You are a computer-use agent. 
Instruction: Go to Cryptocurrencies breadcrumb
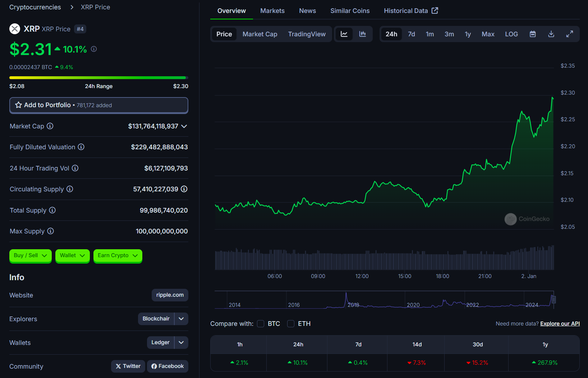click(x=35, y=7)
